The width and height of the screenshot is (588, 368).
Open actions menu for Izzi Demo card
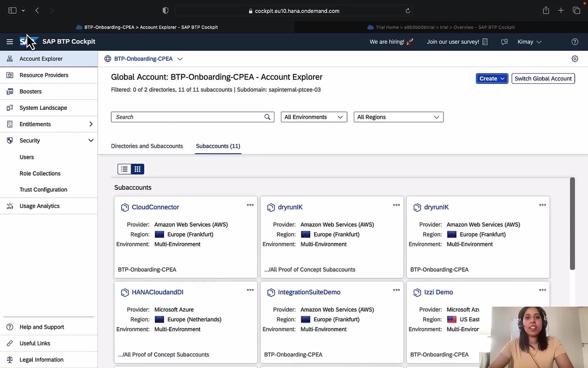click(542, 290)
